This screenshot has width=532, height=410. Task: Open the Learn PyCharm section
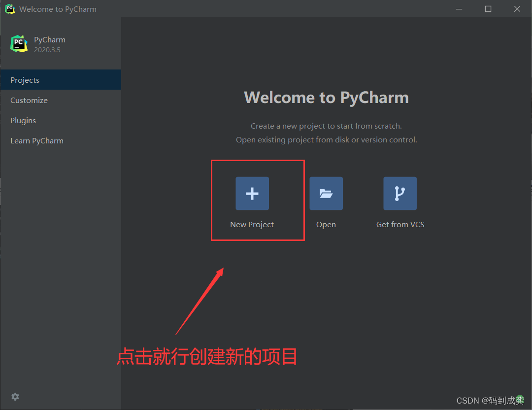[x=36, y=140]
